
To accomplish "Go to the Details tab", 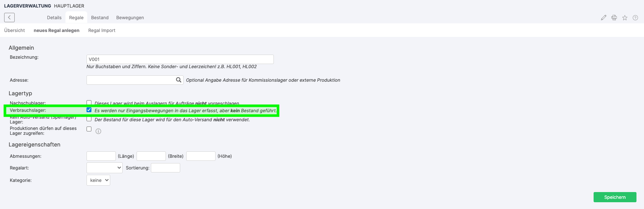I will [54, 18].
